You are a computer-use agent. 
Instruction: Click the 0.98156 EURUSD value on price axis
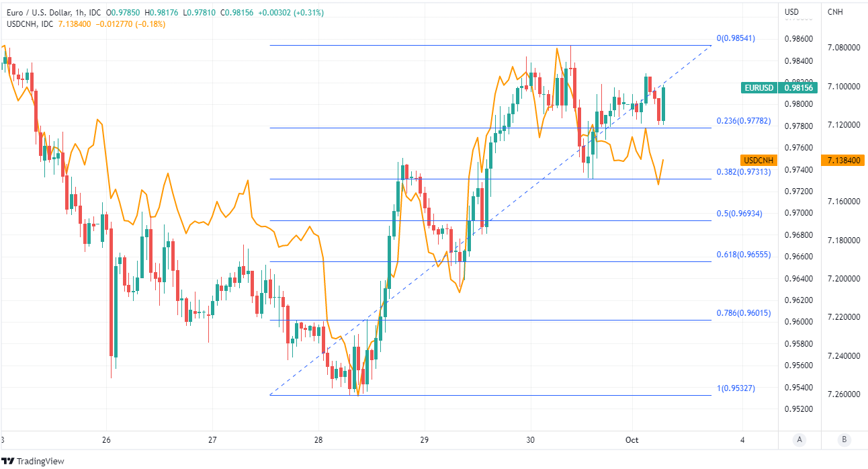tap(798, 88)
